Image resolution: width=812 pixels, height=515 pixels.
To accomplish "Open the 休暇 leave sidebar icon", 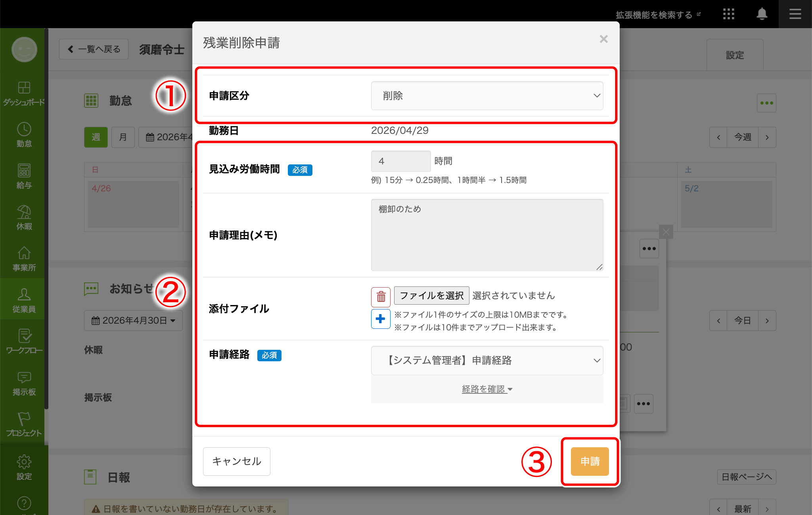I will tap(24, 217).
